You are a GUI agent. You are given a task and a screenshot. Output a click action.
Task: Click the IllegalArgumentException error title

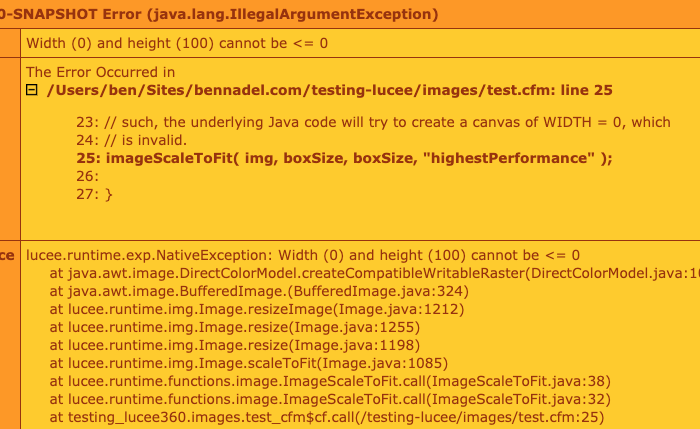click(219, 15)
